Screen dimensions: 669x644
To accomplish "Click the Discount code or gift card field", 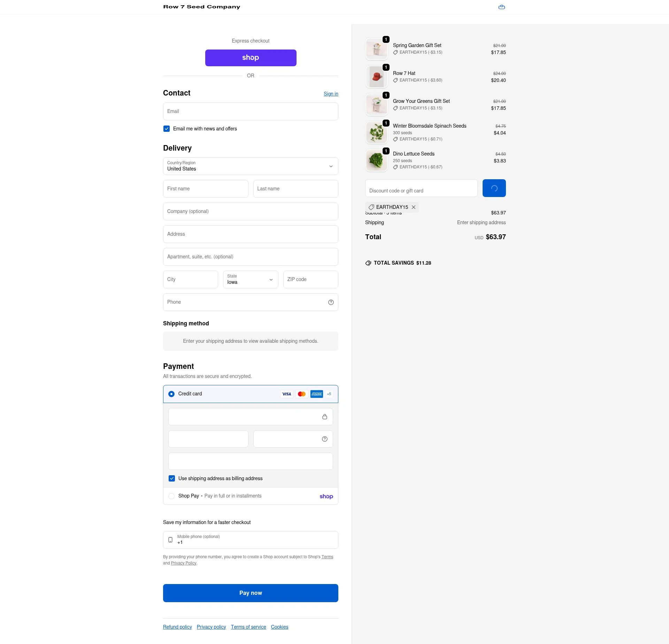I will click(x=421, y=188).
